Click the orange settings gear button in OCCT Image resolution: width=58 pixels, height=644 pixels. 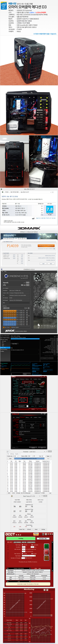click(x=47, y=558)
